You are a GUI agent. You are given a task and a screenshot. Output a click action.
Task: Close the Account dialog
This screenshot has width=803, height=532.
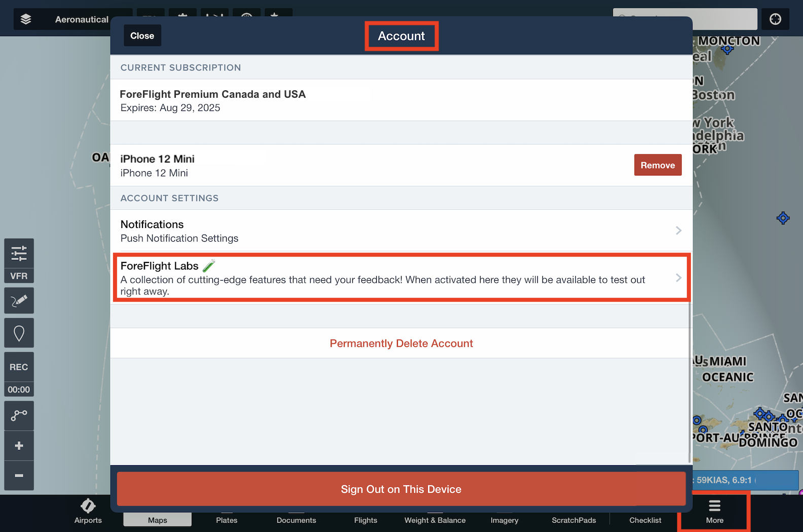(142, 35)
